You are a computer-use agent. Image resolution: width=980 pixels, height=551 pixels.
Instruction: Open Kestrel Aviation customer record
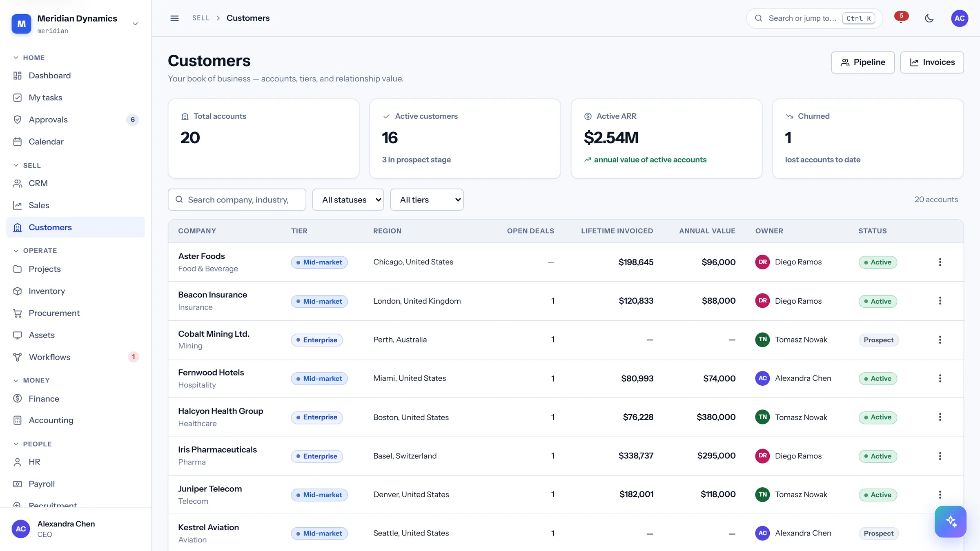208,527
